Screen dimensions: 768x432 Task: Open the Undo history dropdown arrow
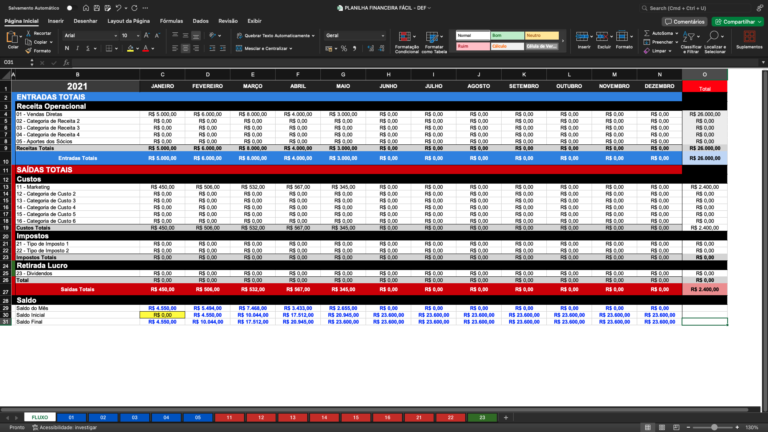tap(126, 8)
